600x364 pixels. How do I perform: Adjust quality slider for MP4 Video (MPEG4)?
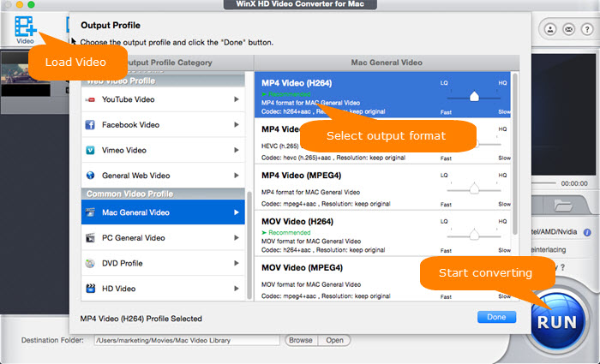click(474, 189)
